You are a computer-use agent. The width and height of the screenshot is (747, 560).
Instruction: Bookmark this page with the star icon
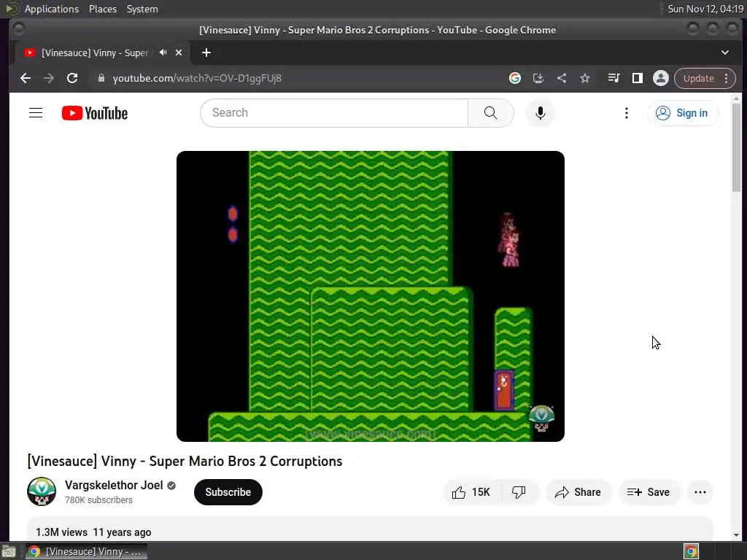[585, 78]
